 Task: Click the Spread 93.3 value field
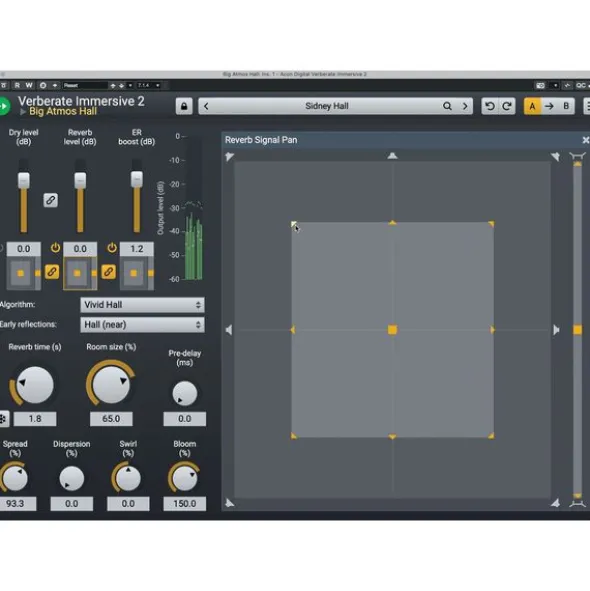coord(16,504)
